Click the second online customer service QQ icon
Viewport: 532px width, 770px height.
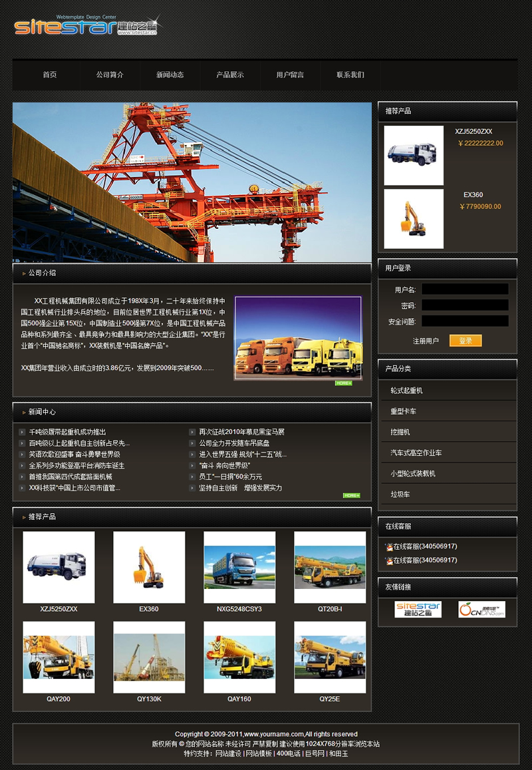tap(389, 561)
